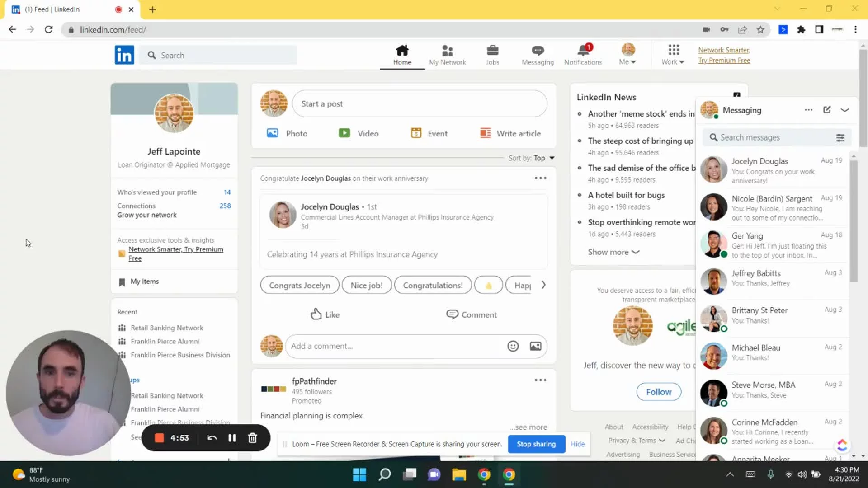Open the Home nav icon
Viewport: 868px width, 488px height.
click(x=402, y=50)
